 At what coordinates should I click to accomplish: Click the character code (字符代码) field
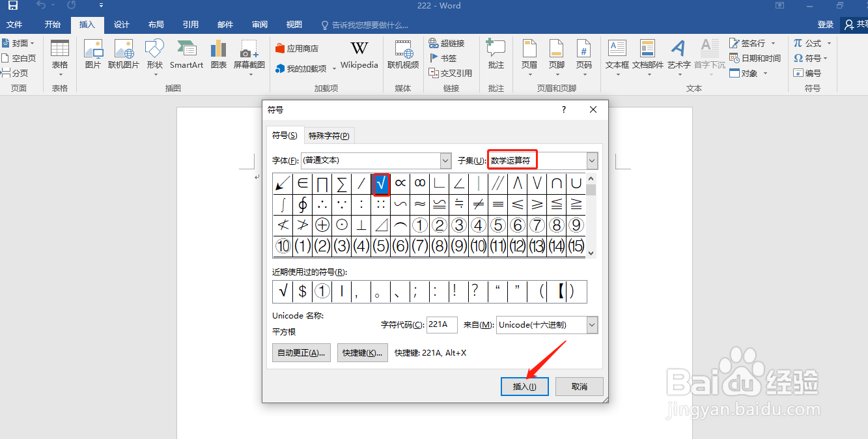[x=441, y=324]
